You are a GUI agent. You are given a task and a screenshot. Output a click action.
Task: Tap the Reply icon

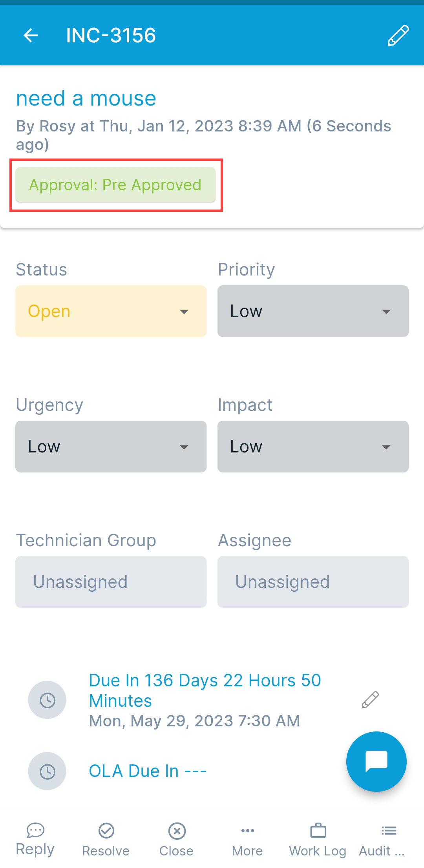(35, 830)
